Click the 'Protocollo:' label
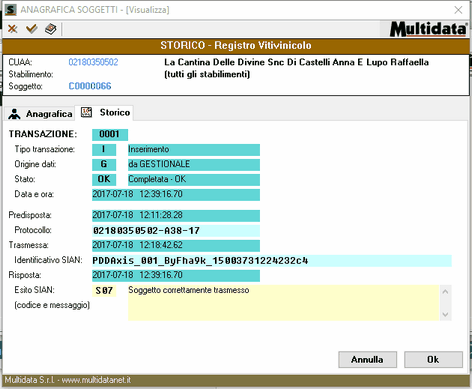This screenshot has width=472, height=389. (x=33, y=230)
